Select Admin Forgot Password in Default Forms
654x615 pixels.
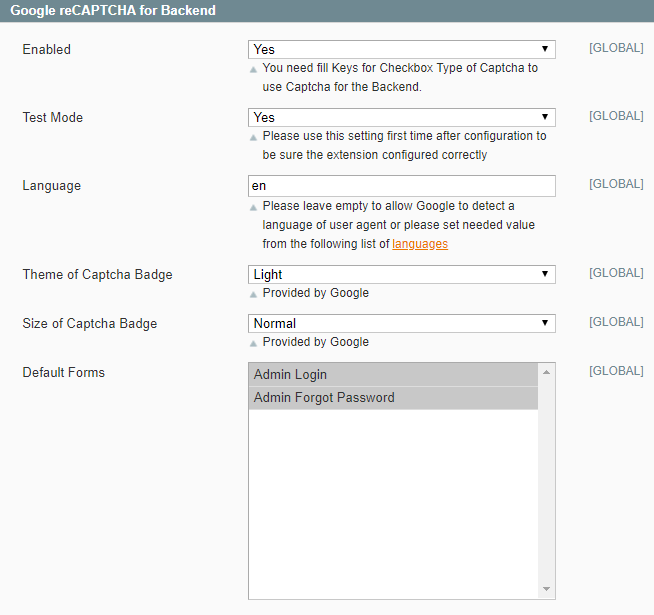click(393, 398)
